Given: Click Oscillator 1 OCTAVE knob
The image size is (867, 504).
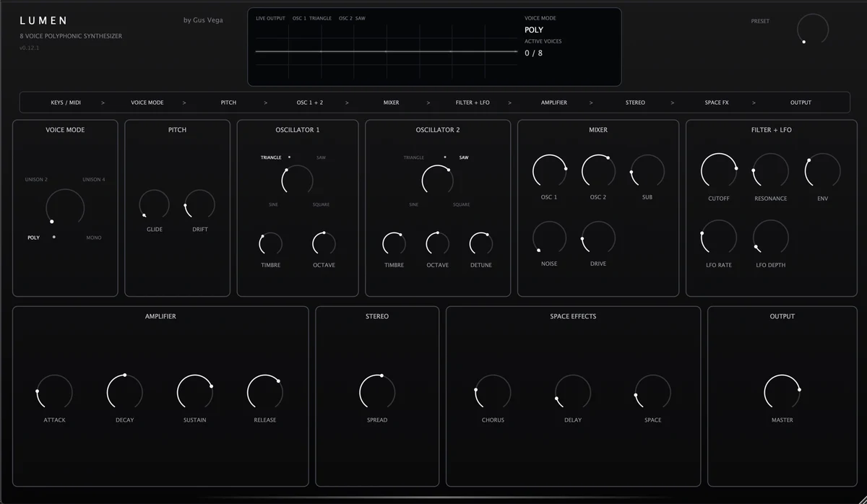Looking at the screenshot, I should [324, 245].
